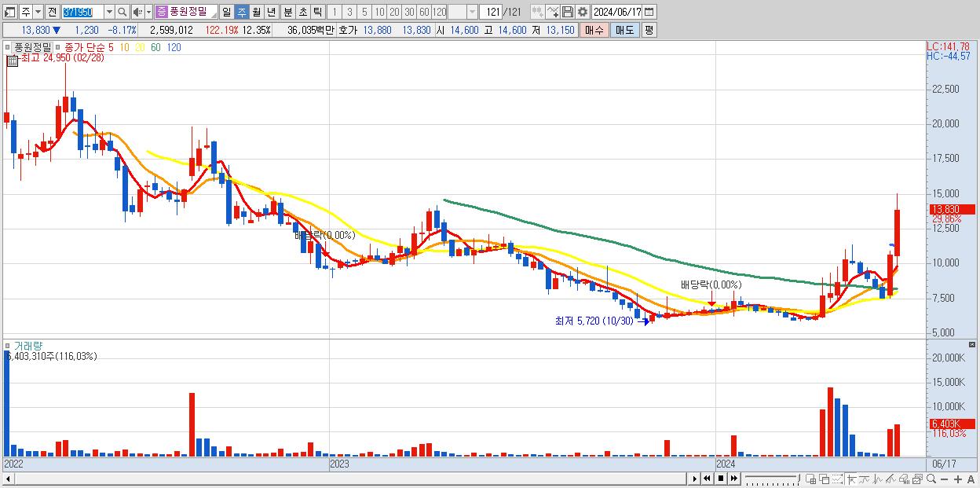Expand the stock code history dropdown
Screen dimensions: 980x488
point(109,13)
